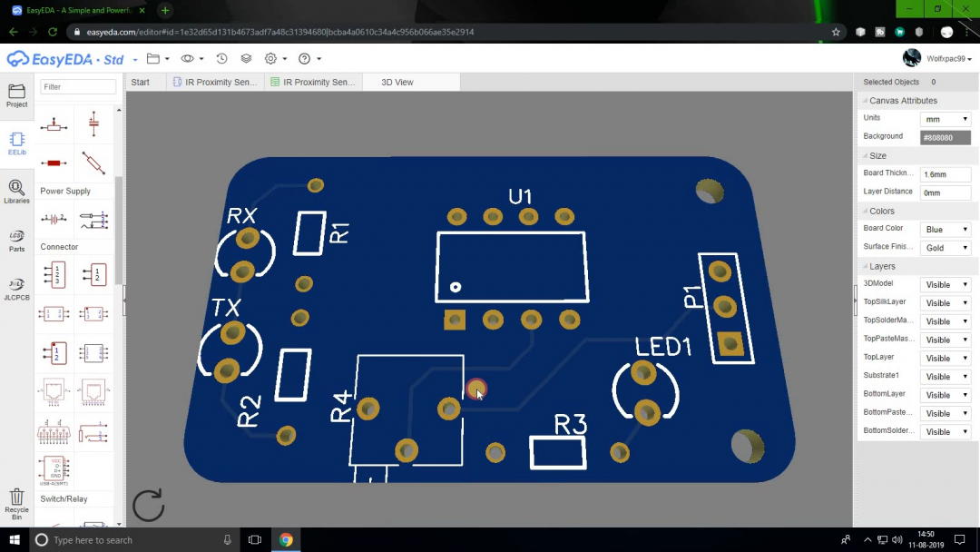
Task: Open the document history clock icon
Action: pos(221,57)
